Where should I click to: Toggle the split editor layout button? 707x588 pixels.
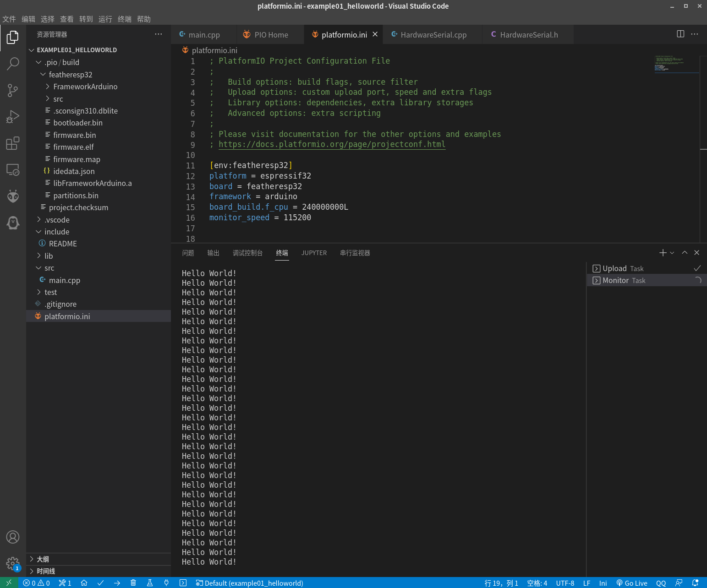[x=680, y=34]
